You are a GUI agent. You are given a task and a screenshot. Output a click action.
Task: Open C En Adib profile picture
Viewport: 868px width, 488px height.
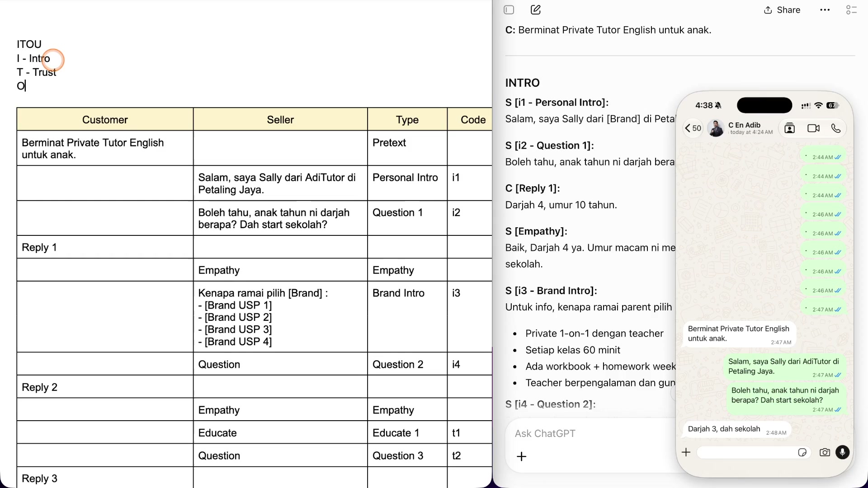click(716, 128)
